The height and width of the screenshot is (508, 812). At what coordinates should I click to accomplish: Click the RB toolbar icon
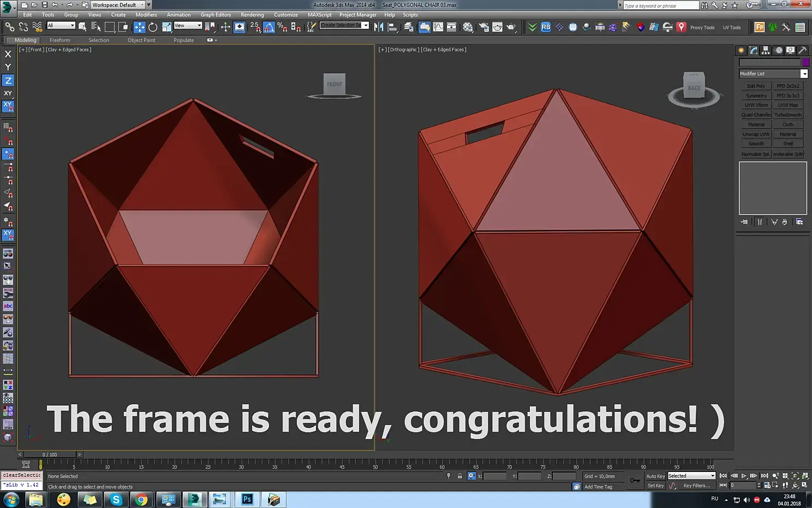tap(546, 27)
